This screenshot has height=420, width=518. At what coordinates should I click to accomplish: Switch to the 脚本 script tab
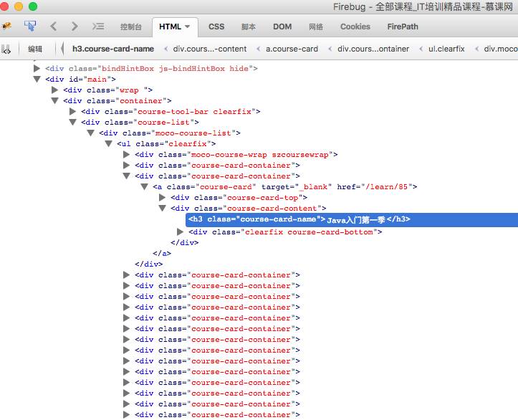(249, 27)
